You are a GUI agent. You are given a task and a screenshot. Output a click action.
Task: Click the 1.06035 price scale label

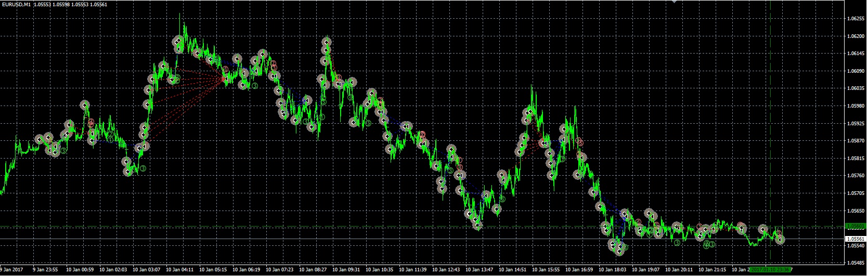(856, 88)
